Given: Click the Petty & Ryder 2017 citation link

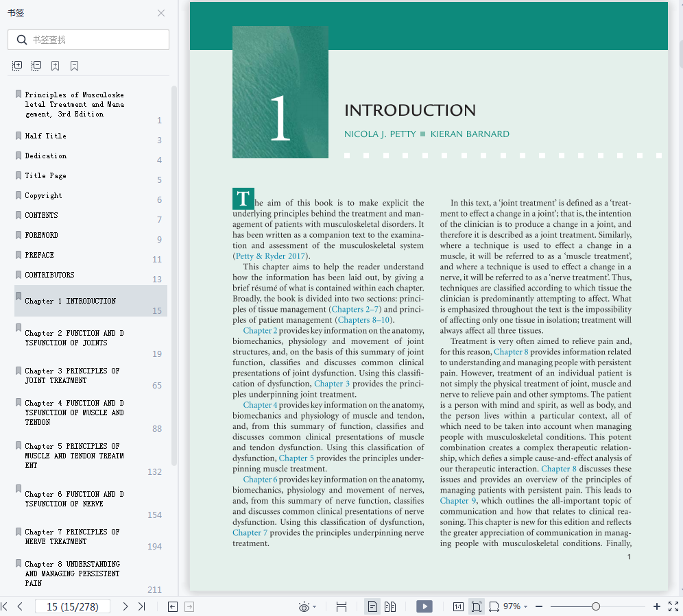Looking at the screenshot, I should click(x=270, y=256).
